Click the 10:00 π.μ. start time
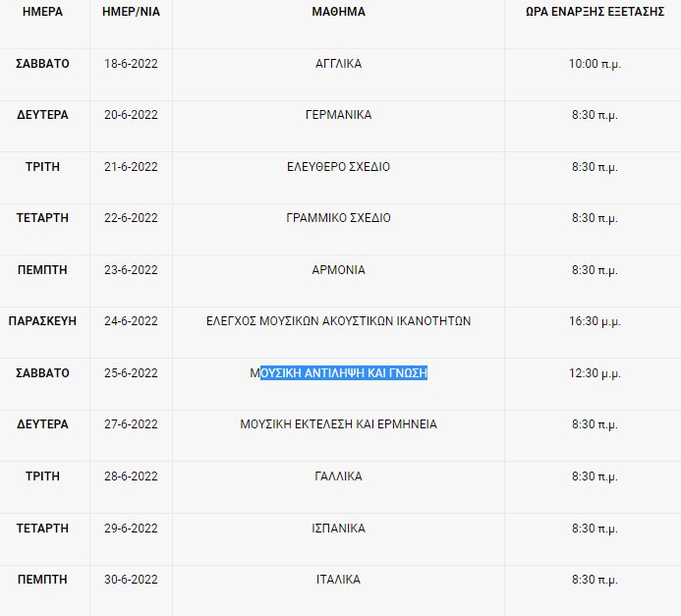The width and height of the screenshot is (681, 616). coord(596,64)
